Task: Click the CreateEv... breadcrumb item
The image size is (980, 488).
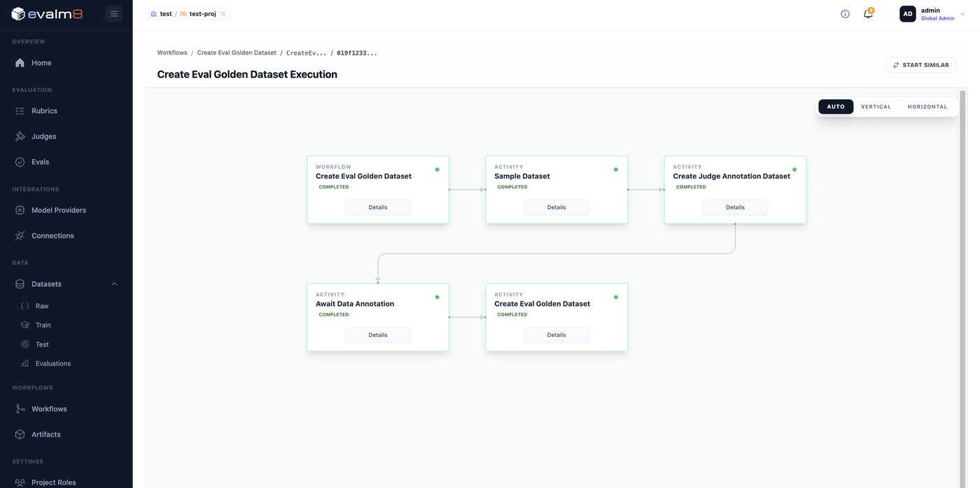Action: 307,53
